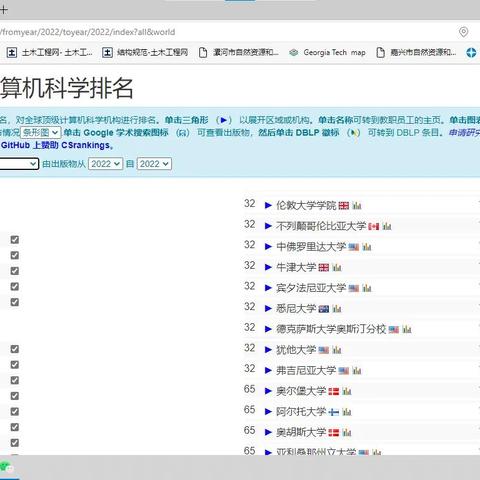Open the 土木工程网-土木工 bookmark
The height and width of the screenshot is (480, 480).
pyautogui.click(x=50, y=53)
